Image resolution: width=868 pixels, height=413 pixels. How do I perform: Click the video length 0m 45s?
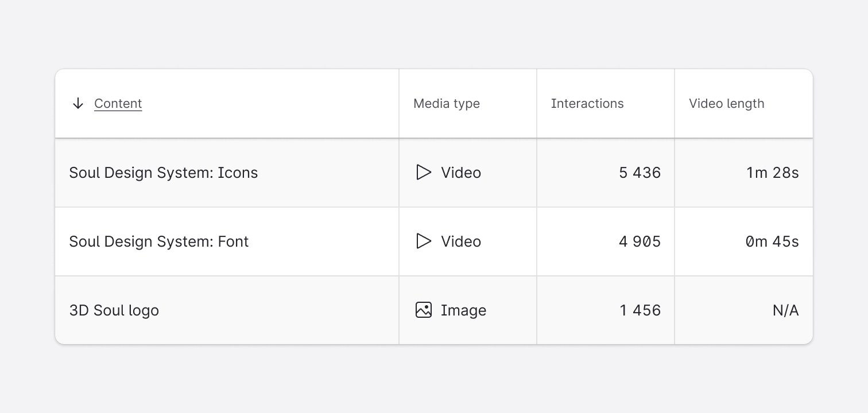[772, 241]
